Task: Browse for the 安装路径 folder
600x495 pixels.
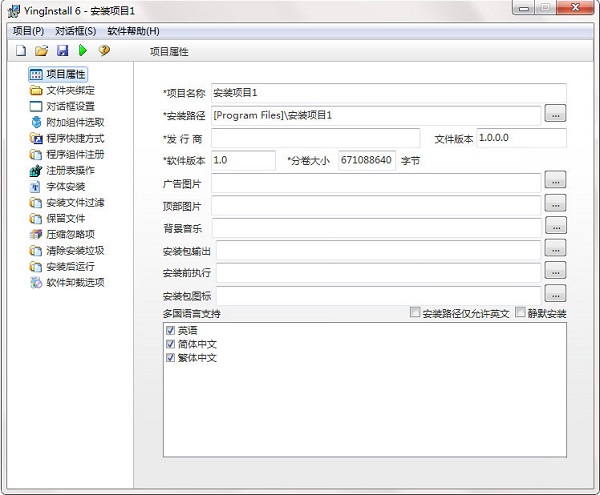Action: click(x=555, y=114)
